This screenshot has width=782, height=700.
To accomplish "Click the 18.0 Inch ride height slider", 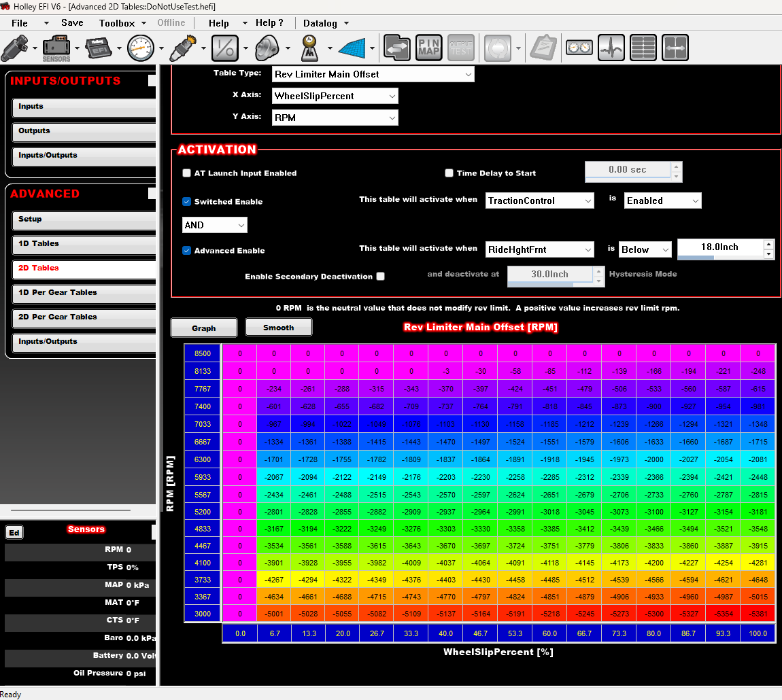I will (x=719, y=249).
